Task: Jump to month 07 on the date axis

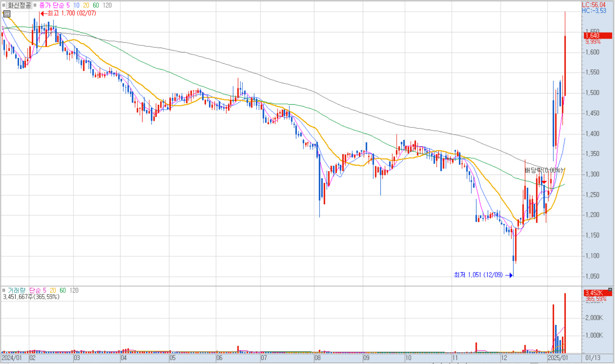Action: [264, 358]
